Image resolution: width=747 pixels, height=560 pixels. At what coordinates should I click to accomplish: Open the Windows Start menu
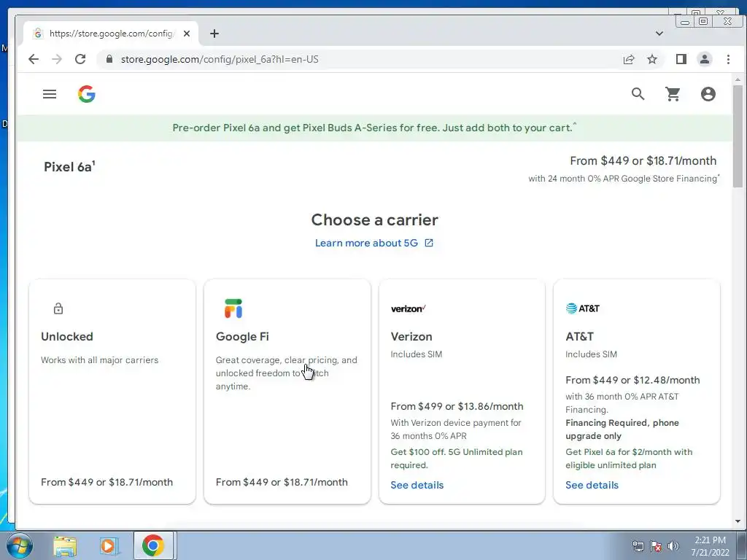coord(20,545)
